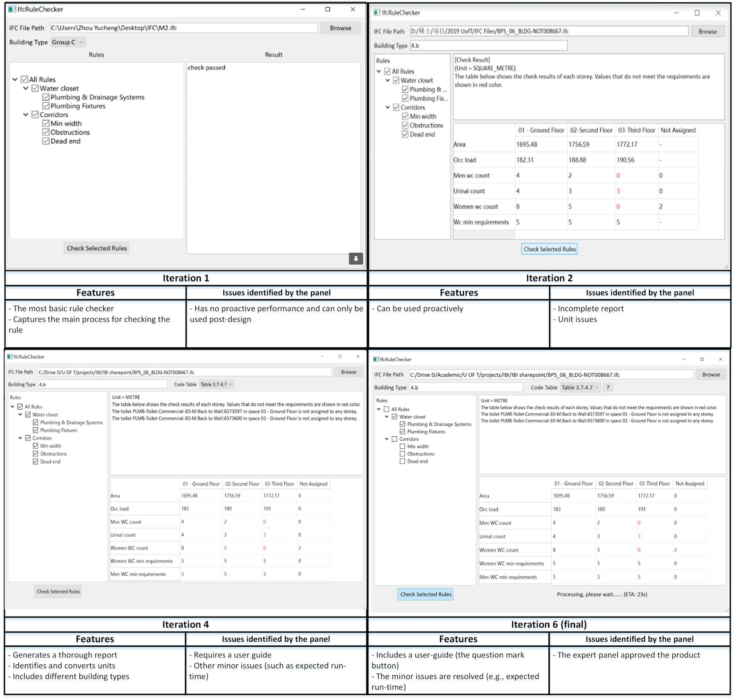Close the Iteration 1 IfcRuleChecker window
Viewport: 735px width, 700px height.
pyautogui.click(x=353, y=9)
